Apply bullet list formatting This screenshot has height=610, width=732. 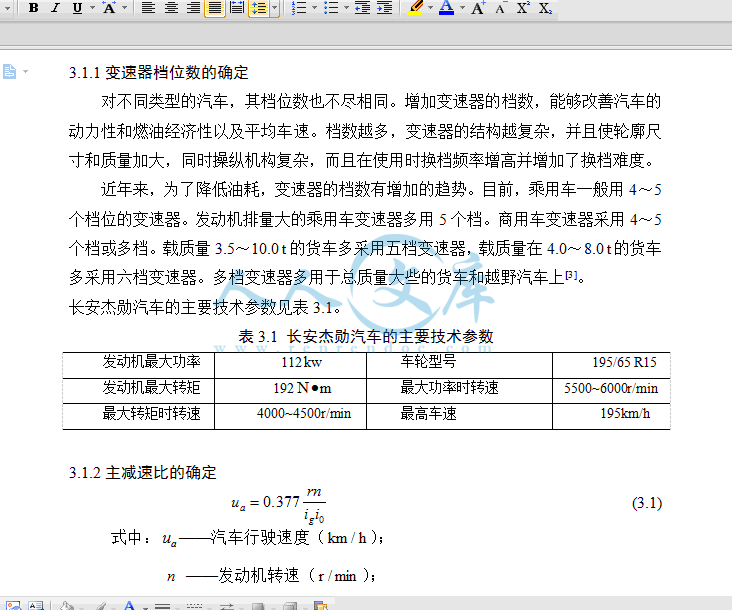(331, 7)
